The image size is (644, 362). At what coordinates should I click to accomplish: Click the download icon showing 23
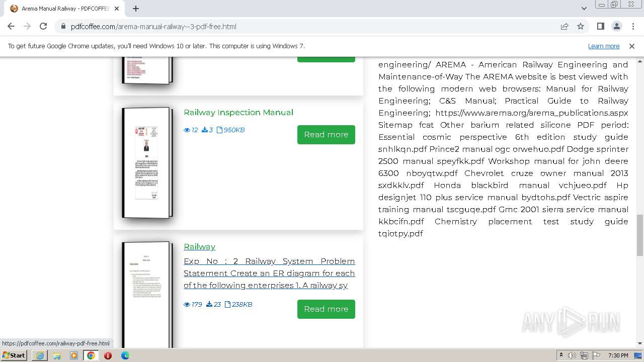tap(209, 305)
